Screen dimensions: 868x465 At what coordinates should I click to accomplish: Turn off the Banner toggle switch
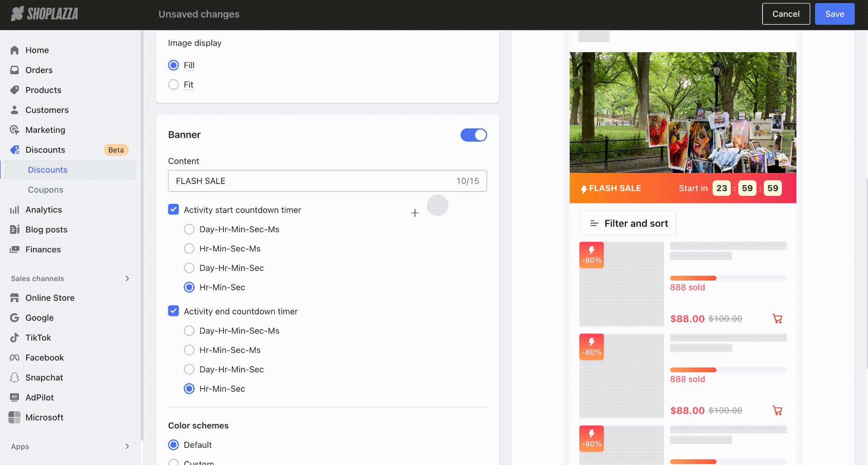tap(473, 135)
